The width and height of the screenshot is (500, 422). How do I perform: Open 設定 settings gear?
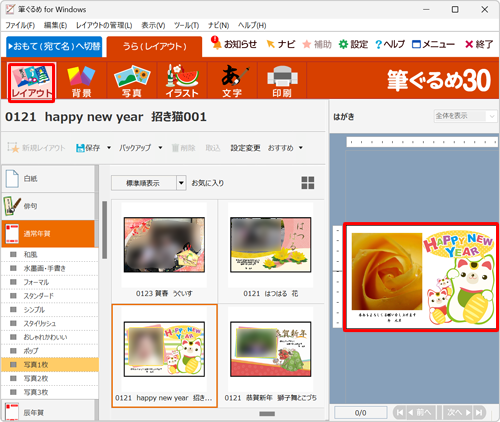pos(353,44)
